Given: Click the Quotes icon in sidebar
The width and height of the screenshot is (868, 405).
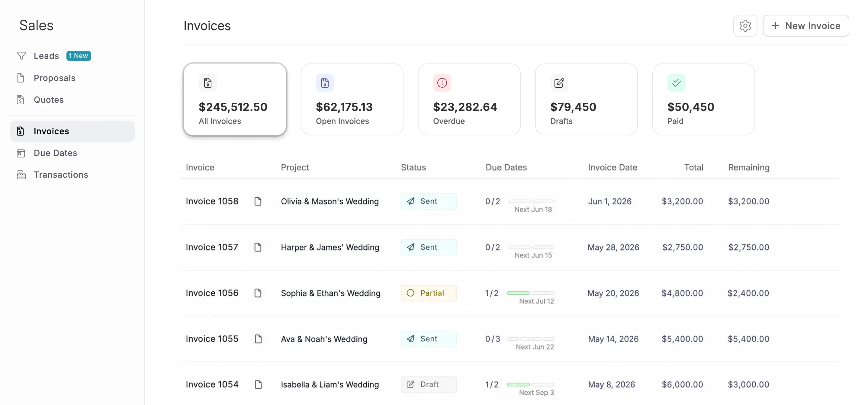Looking at the screenshot, I should [21, 100].
